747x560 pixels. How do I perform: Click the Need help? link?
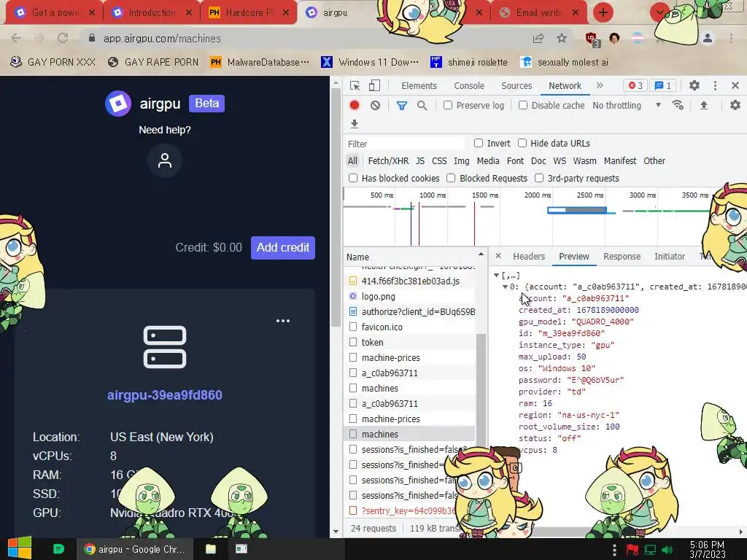click(x=165, y=130)
